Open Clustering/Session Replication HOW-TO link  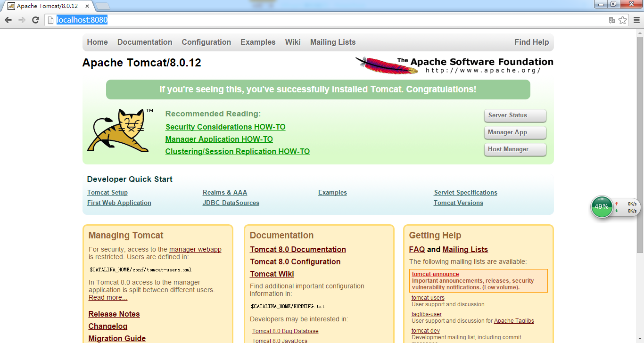pos(238,151)
